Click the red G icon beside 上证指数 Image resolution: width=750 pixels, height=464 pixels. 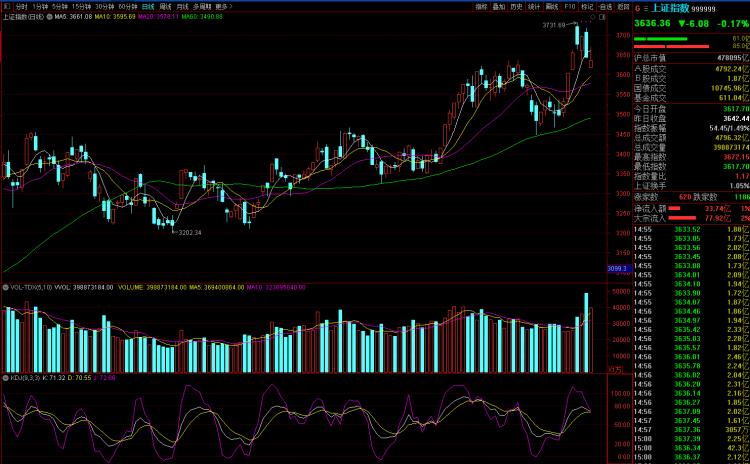point(638,9)
